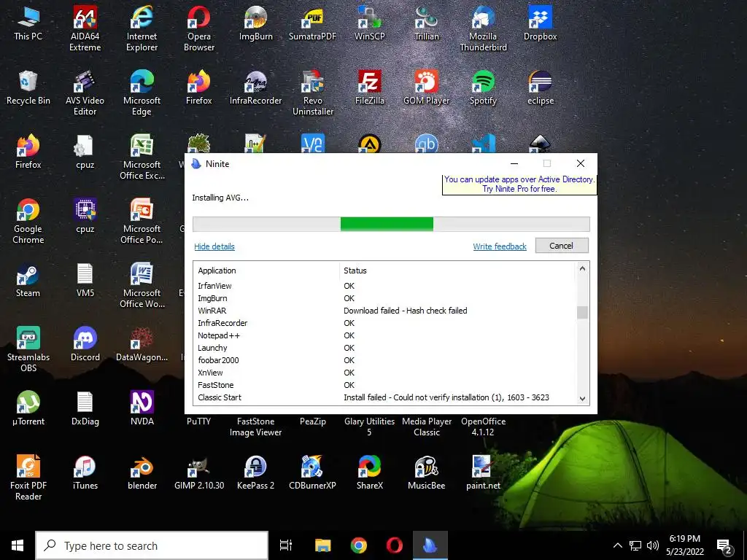Screen dimensions: 747x560
Task: Select the Notepad++ row in list
Action: click(384, 335)
